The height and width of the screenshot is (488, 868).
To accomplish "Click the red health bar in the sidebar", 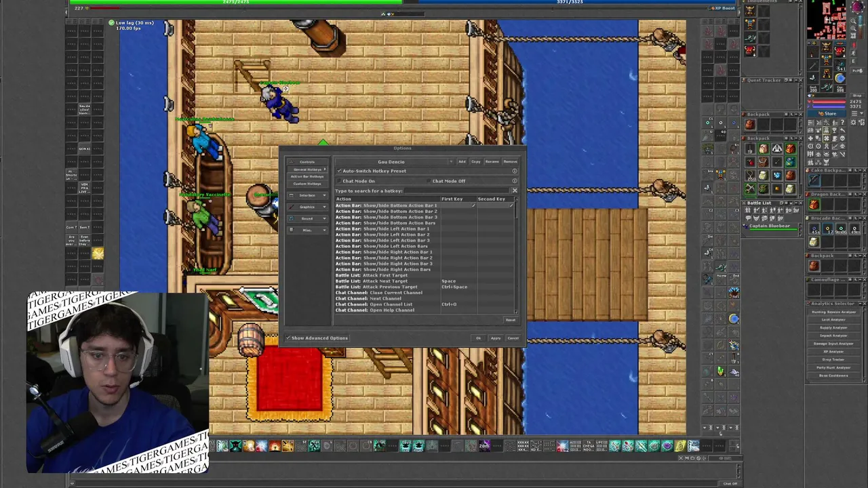I will click(x=828, y=101).
